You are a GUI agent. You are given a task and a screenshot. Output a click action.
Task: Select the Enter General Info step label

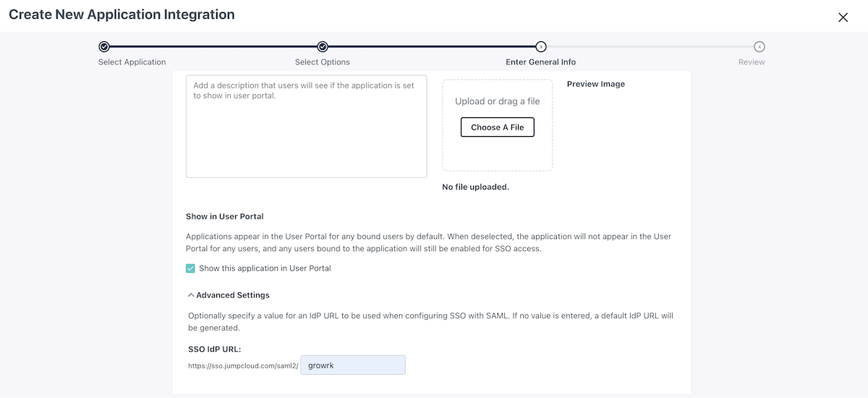pyautogui.click(x=541, y=62)
